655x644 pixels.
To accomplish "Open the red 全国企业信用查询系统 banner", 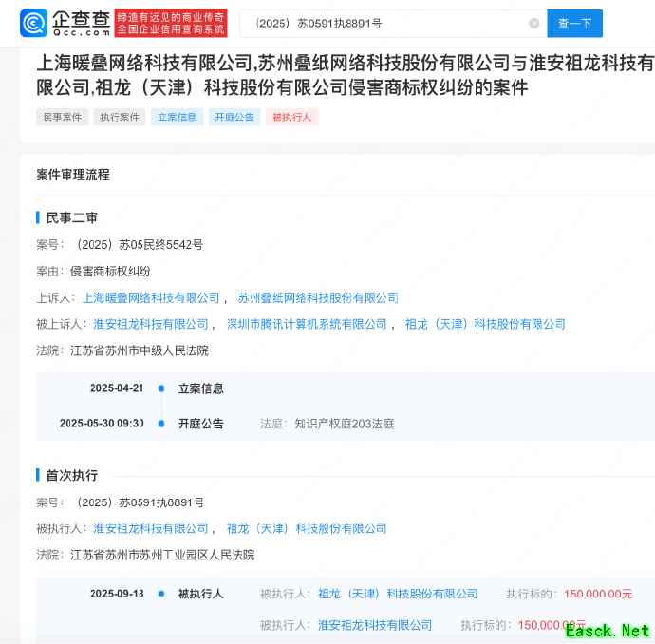I will click(x=171, y=23).
